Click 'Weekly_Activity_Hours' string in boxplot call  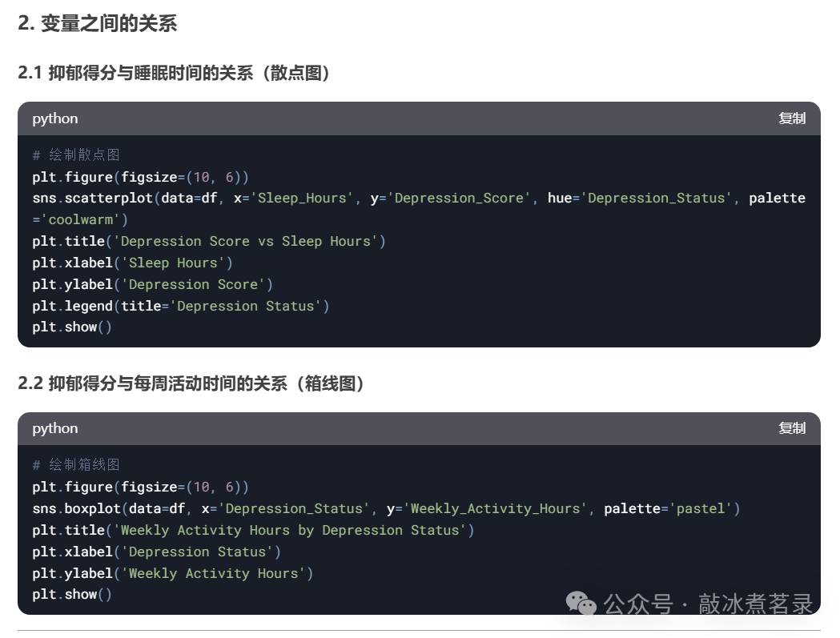coord(495,508)
